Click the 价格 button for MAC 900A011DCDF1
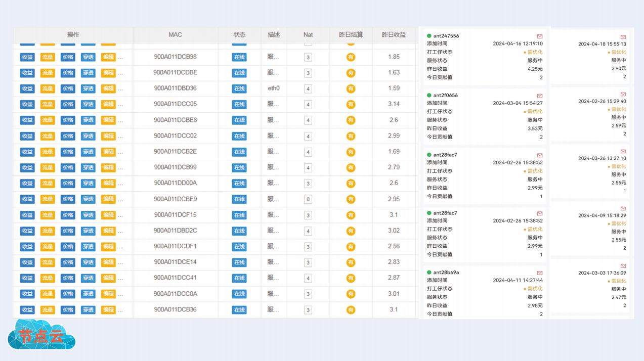Screen dimensions: 644x361 click(68, 247)
